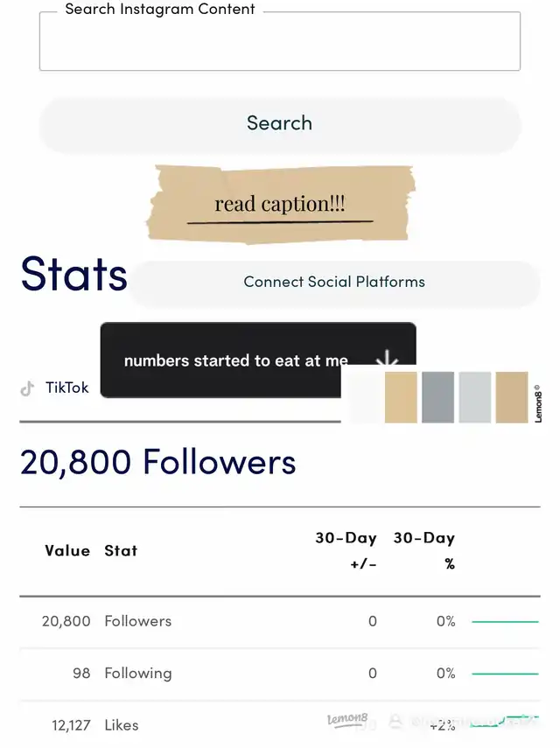
Task: Click the Value column header
Action: 67,550
